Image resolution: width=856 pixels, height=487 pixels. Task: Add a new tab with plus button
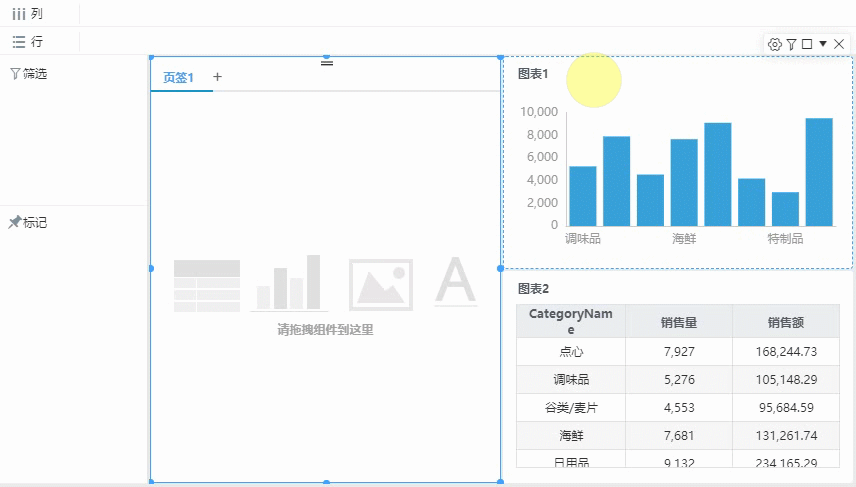(217, 77)
